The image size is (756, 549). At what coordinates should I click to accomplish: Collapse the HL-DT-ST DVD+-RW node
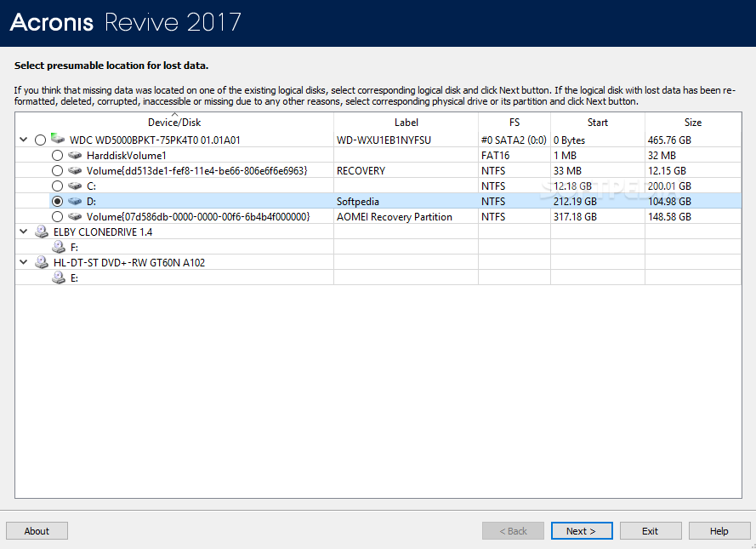24,263
